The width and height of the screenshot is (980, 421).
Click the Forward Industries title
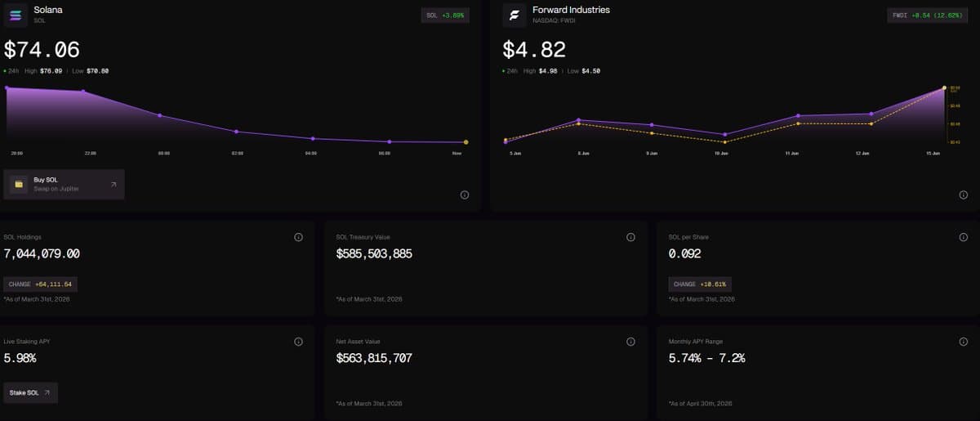(x=571, y=10)
